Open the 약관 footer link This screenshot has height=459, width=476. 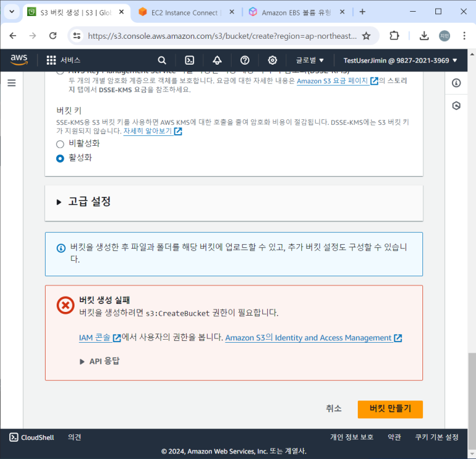click(394, 437)
